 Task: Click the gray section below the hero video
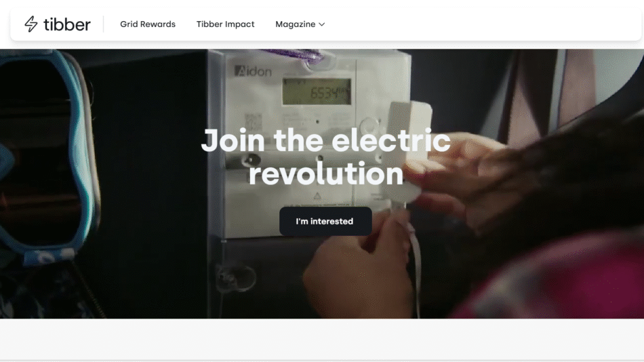[322, 339]
